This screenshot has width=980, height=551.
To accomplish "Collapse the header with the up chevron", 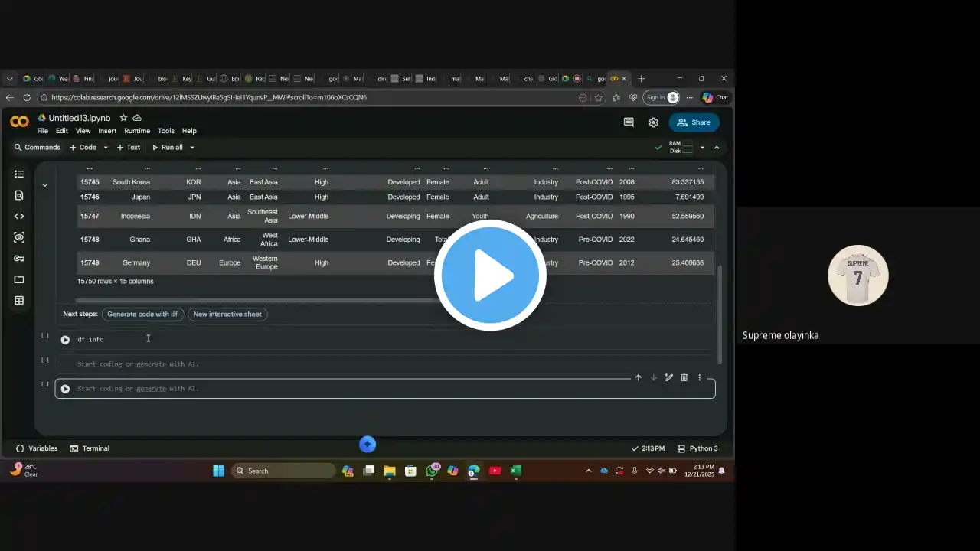I will 717,148.
